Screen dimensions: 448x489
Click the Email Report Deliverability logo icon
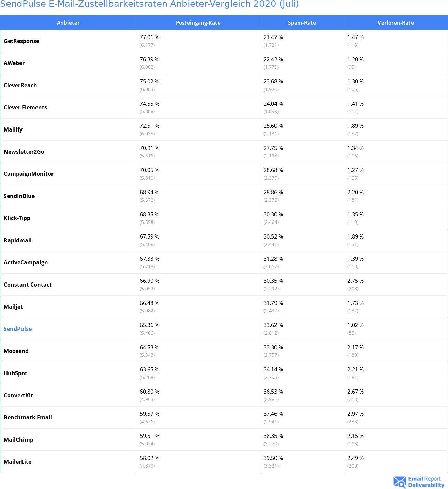399,482
